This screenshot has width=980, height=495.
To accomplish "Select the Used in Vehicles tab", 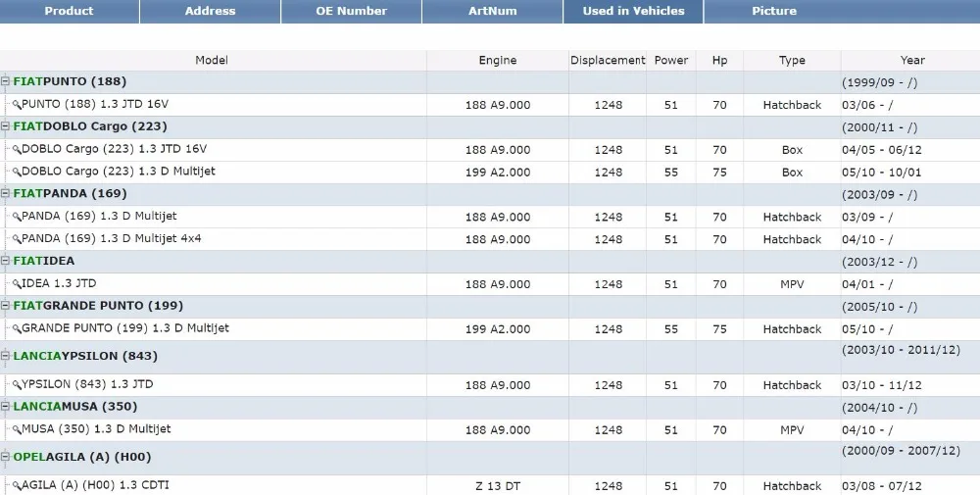I will 633,11.
